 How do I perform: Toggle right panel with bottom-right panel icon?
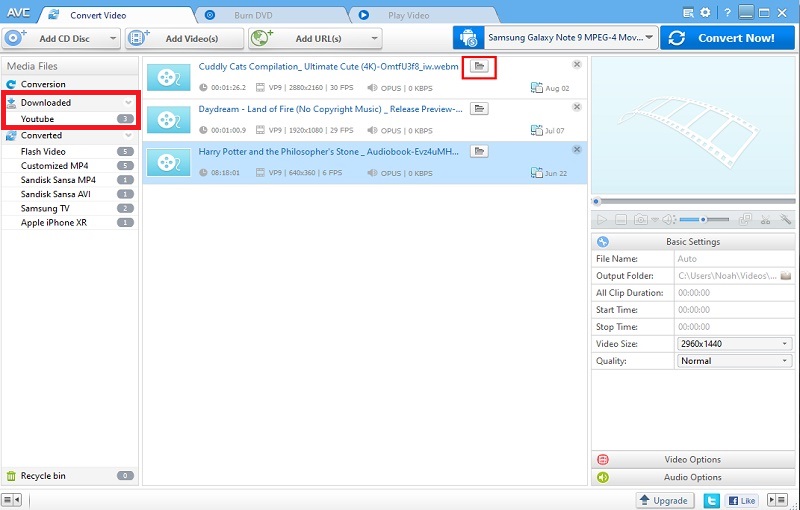pyautogui.click(x=778, y=500)
